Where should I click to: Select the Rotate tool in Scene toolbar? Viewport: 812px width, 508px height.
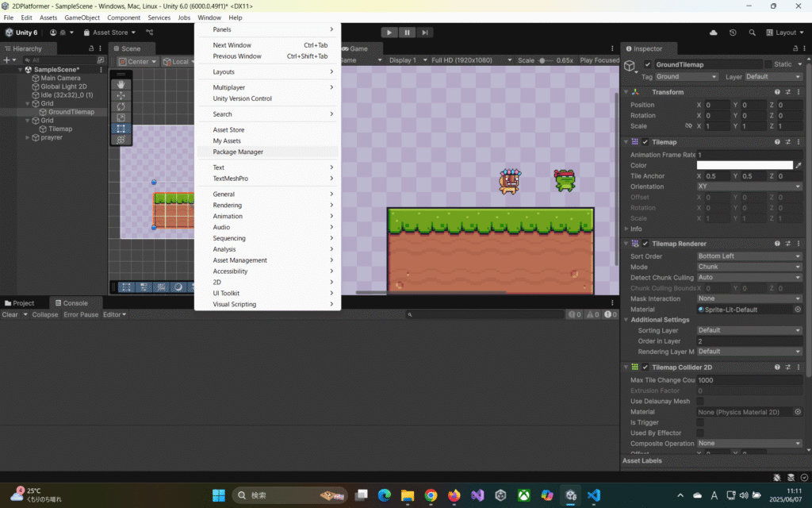(x=121, y=106)
